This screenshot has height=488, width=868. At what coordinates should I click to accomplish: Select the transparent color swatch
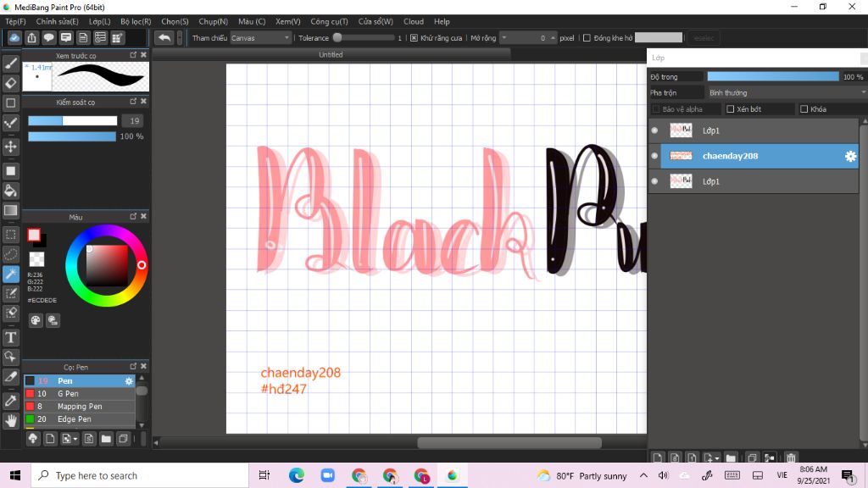[x=36, y=258]
